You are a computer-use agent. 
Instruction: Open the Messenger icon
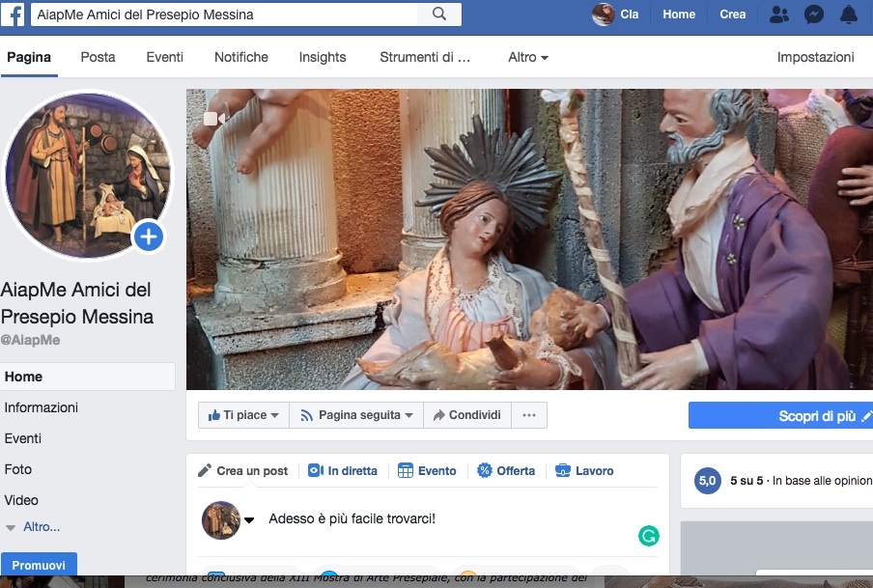pos(814,14)
